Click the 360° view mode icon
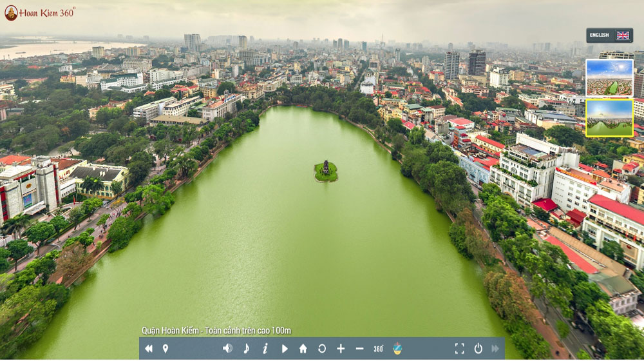This screenshot has width=644, height=363. tap(379, 349)
